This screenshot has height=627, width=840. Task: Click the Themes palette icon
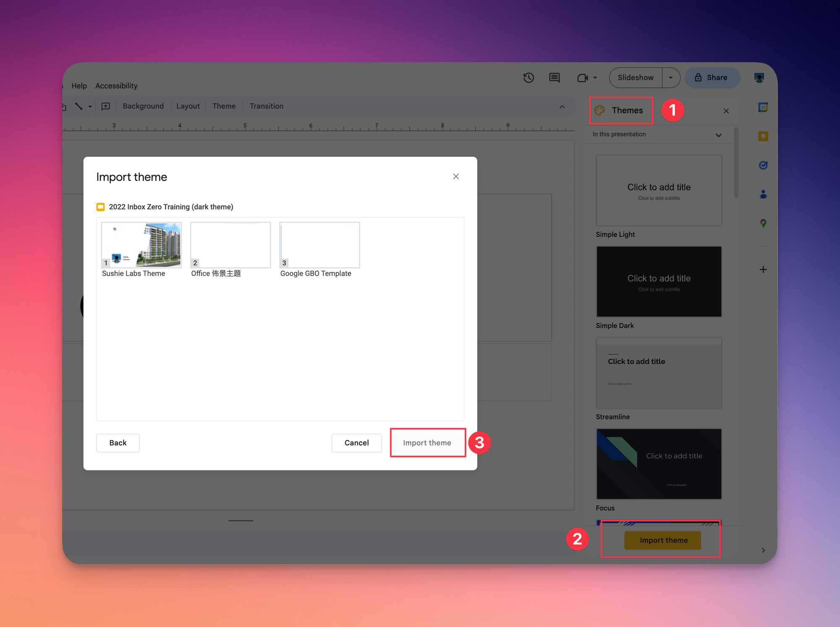click(x=599, y=110)
